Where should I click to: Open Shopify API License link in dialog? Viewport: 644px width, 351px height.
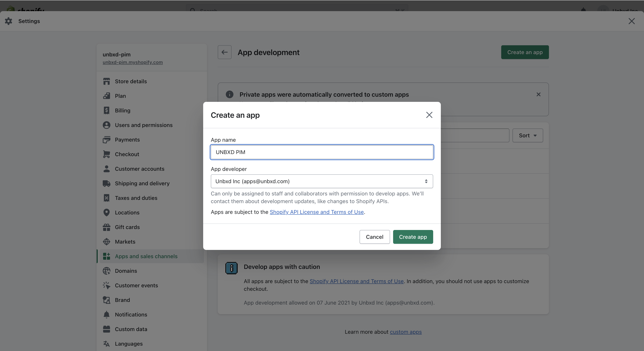click(316, 212)
